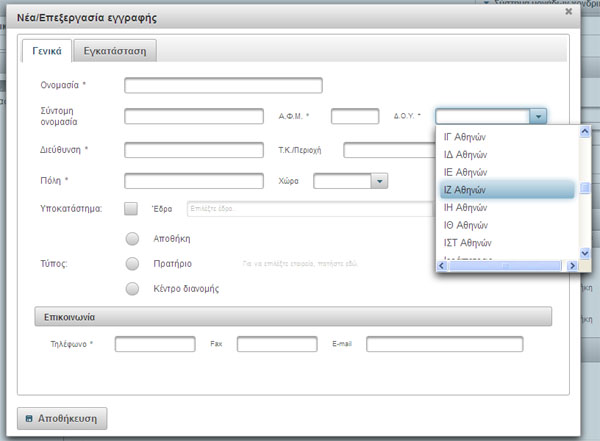Choose ΙΕ Αθηνών from the list
This screenshot has width=600, height=441.
507,172
